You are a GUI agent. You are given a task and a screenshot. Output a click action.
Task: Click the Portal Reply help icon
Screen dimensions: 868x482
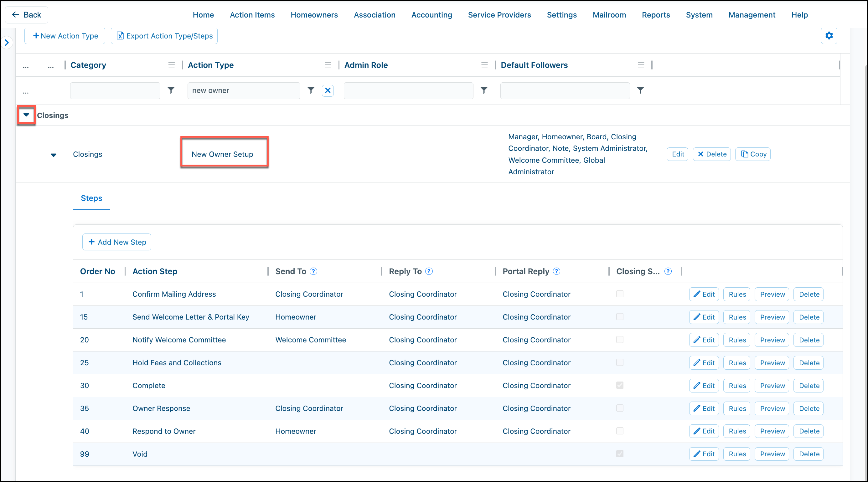[556, 271]
